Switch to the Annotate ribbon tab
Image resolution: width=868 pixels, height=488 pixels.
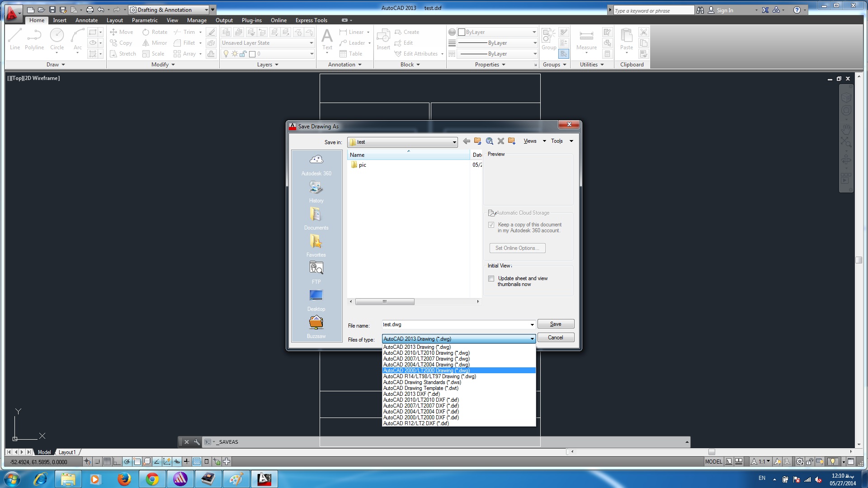(x=86, y=20)
